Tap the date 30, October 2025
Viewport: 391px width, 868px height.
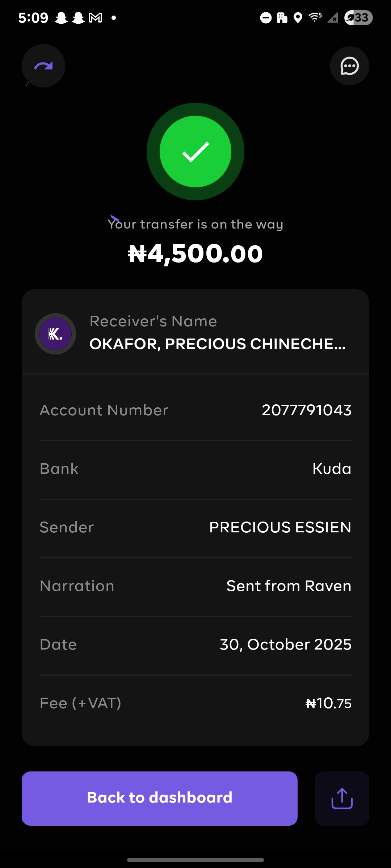(285, 644)
